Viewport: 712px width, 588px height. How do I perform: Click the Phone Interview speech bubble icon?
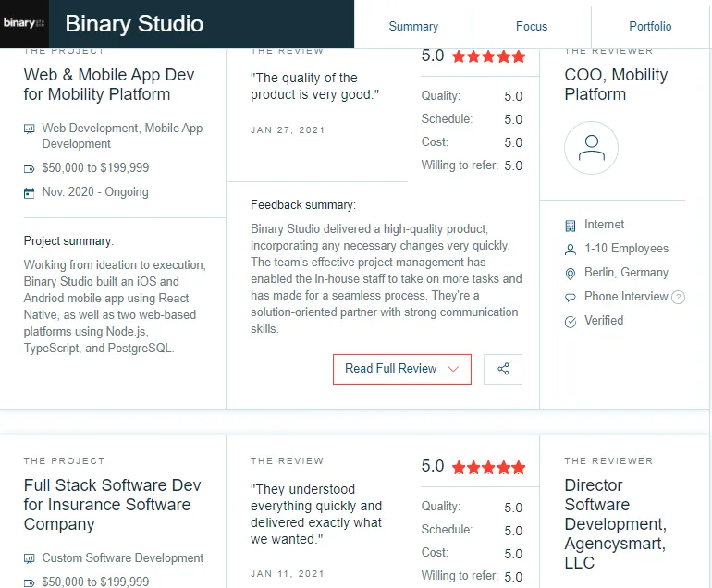point(571,298)
